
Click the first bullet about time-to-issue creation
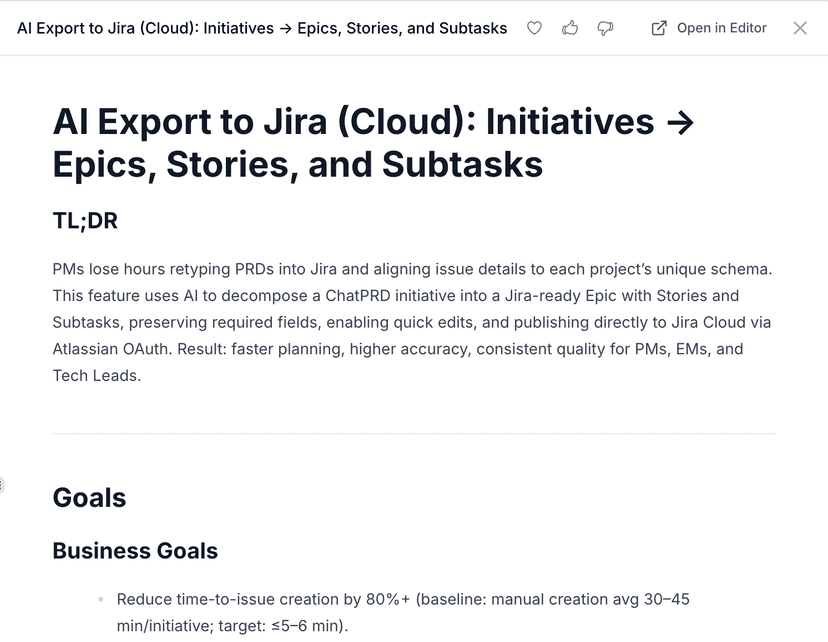coord(400,611)
